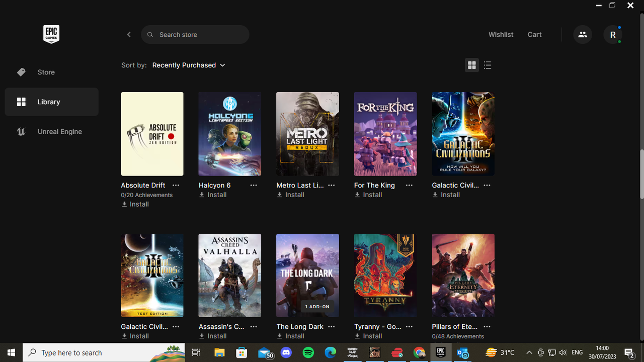Open Task View on the taskbar

pyautogui.click(x=196, y=352)
